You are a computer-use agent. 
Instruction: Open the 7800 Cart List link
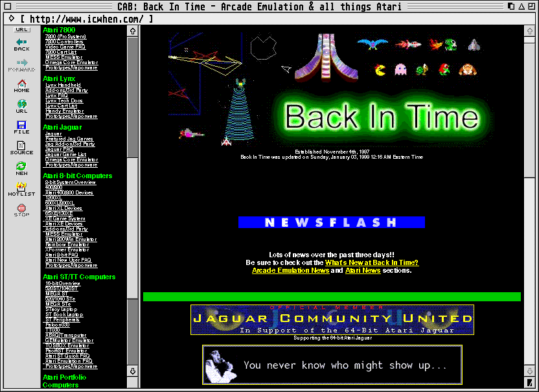coord(61,52)
